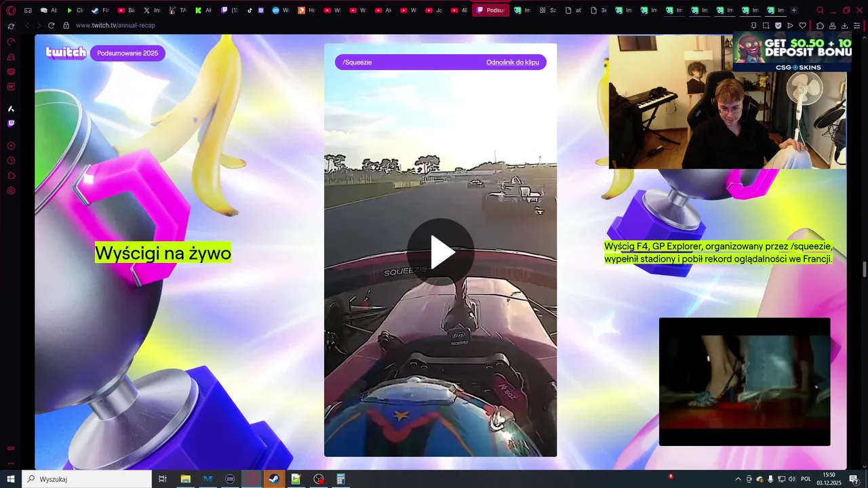The width and height of the screenshot is (868, 488).
Task: Open the Twitch sidebar panel icon
Action: click(x=11, y=123)
